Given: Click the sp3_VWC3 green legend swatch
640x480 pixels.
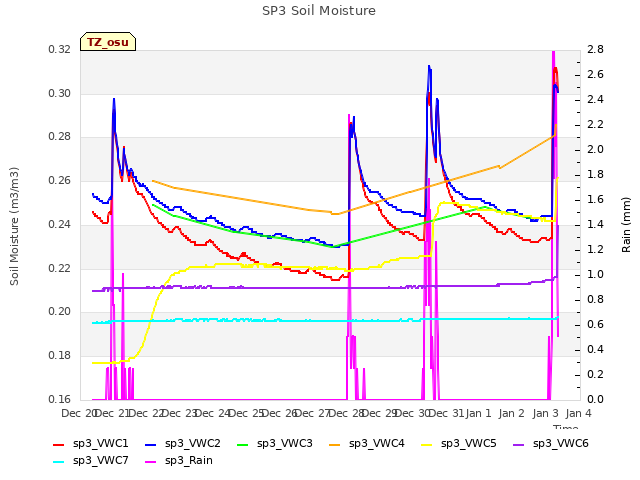Looking at the screenshot, I should [242, 445].
